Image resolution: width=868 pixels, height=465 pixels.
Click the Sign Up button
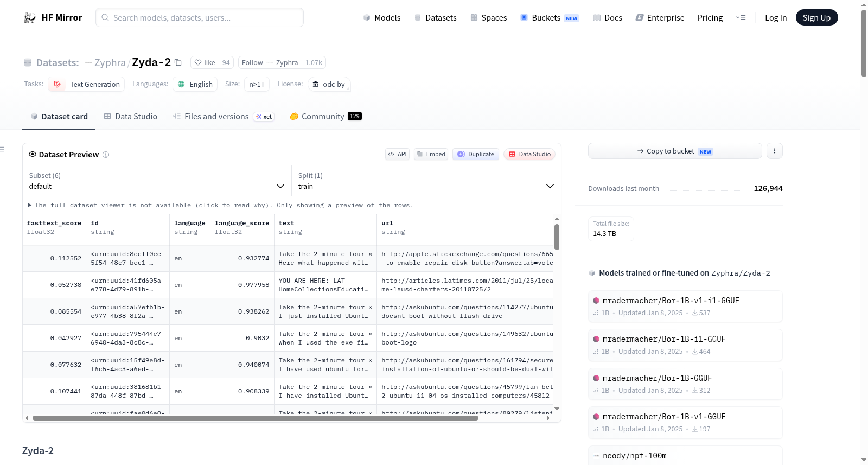(x=816, y=17)
